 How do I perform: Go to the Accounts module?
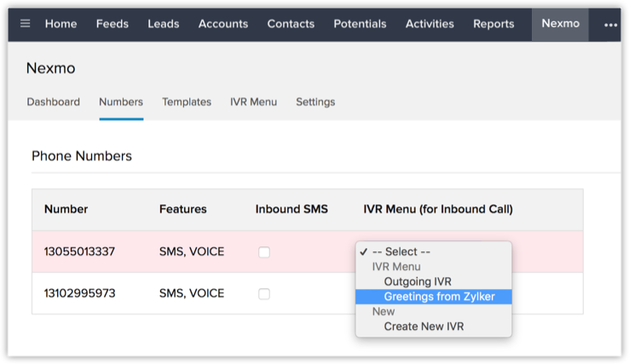pos(223,24)
